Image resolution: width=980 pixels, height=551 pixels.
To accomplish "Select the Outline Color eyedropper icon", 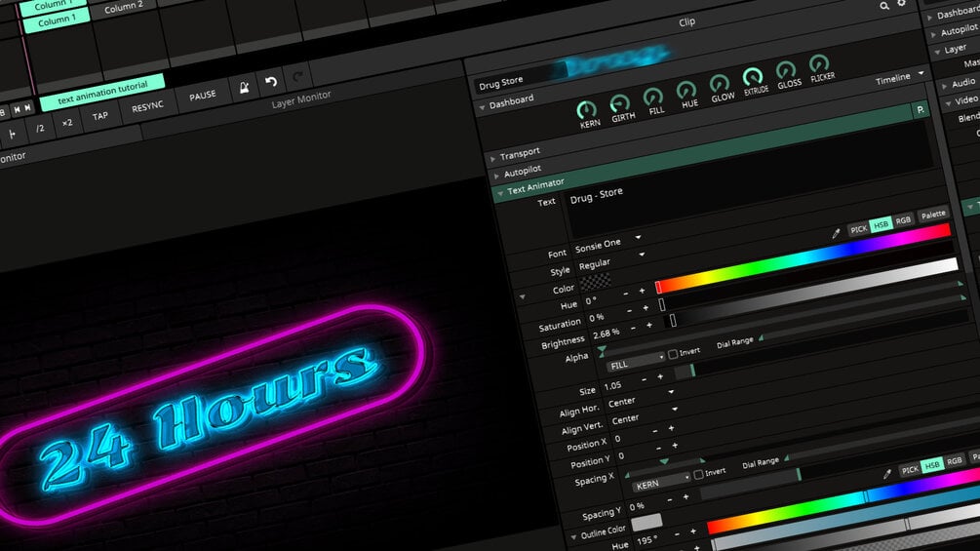I will 886,475.
